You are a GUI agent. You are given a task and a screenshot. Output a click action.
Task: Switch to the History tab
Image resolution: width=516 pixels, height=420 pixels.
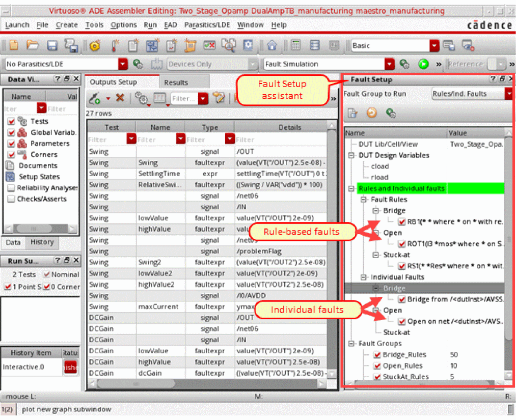point(42,242)
